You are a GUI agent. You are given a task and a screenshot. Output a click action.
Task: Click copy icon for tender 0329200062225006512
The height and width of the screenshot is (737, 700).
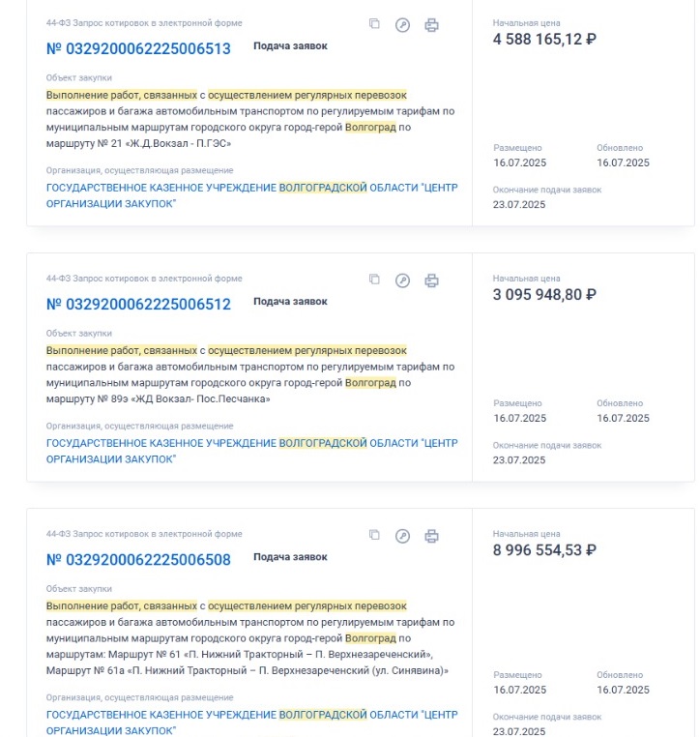coord(374,280)
